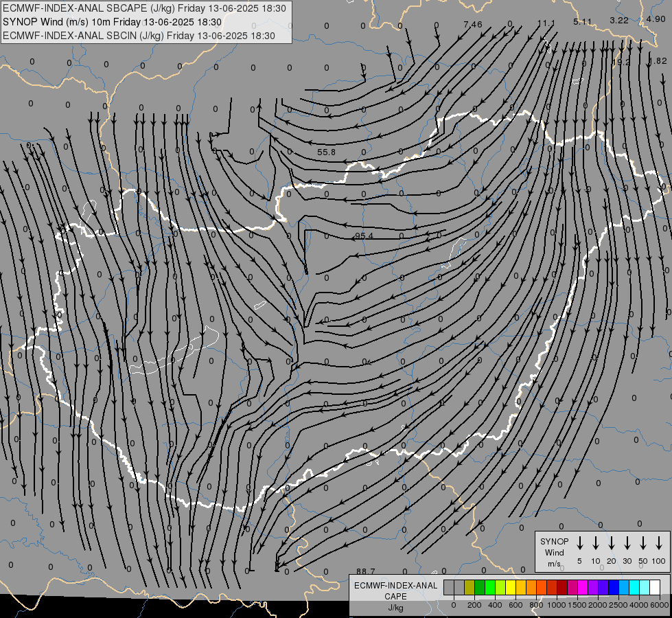Select the yellow CAPE swatch before 600
Screen dimensions: 672x618
511,587
